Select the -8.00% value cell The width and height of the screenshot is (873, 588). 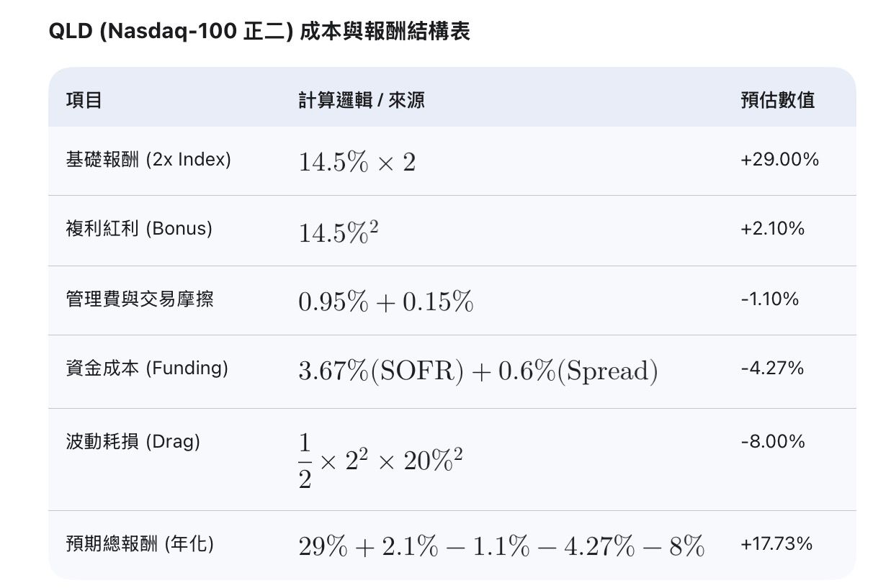coord(772,441)
